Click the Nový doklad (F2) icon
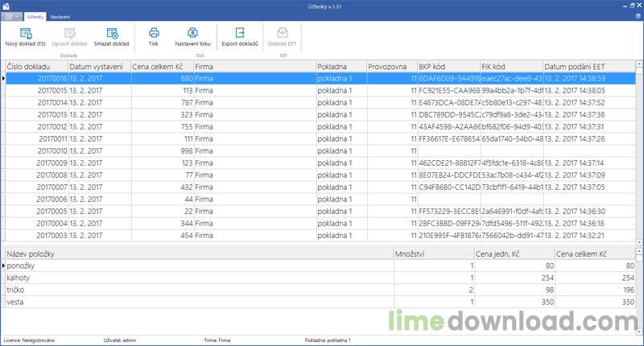The width and height of the screenshot is (644, 346). (25, 34)
